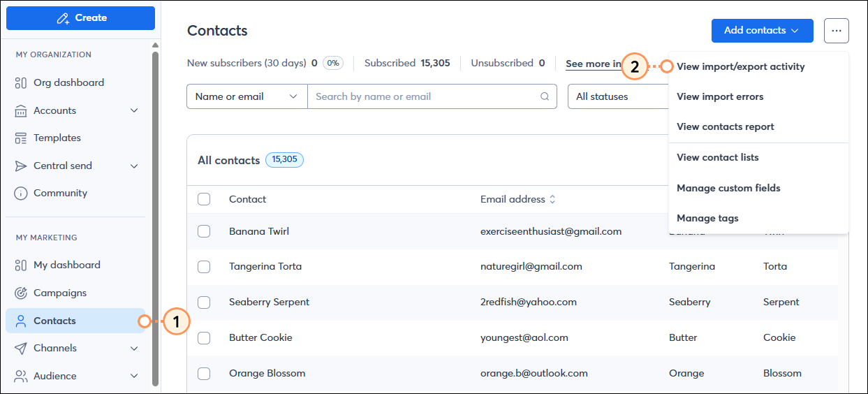
Task: Click the See more insights link
Action: pyautogui.click(x=594, y=64)
